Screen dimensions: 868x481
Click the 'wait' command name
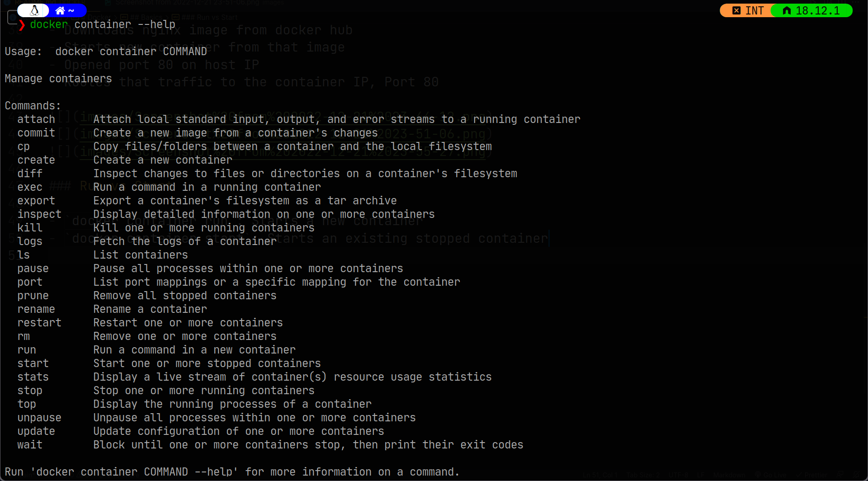click(30, 445)
